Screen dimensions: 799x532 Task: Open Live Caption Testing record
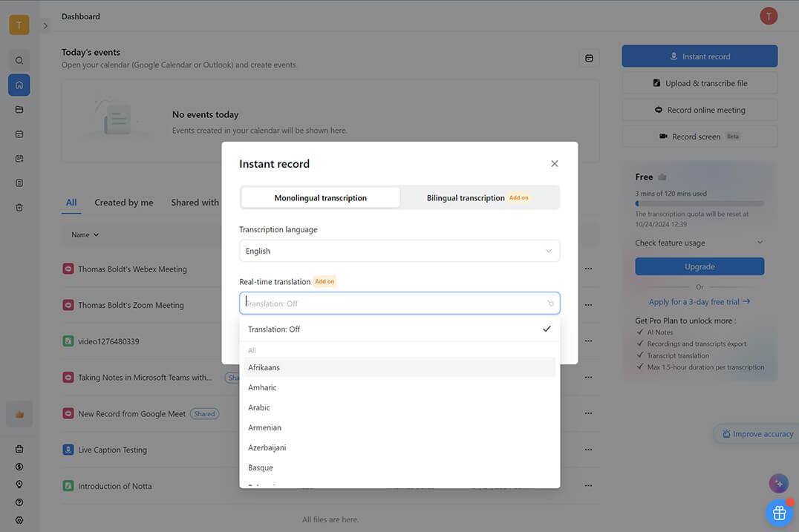pos(113,450)
